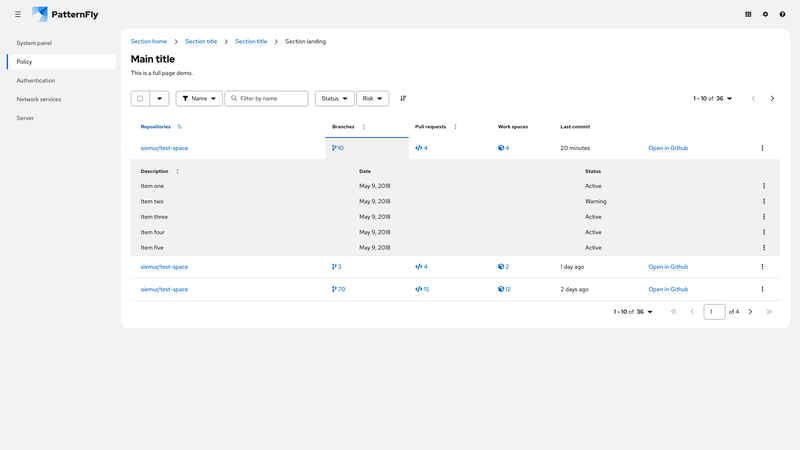
Task: Select Policy in sidebar navigation
Action: point(61,62)
